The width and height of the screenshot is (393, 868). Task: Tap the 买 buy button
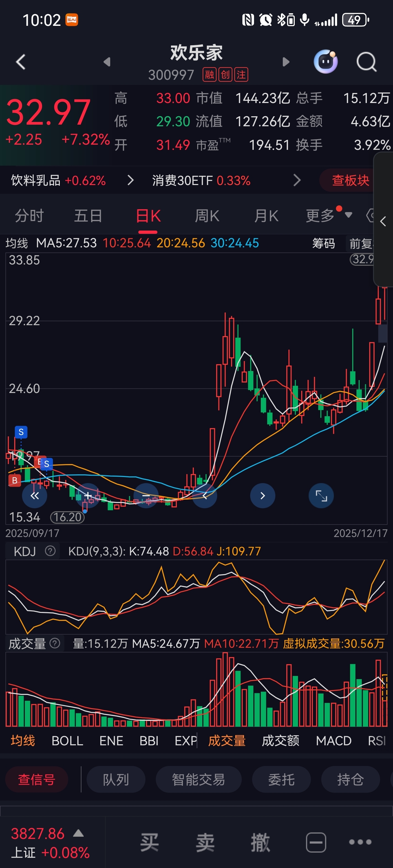149,842
